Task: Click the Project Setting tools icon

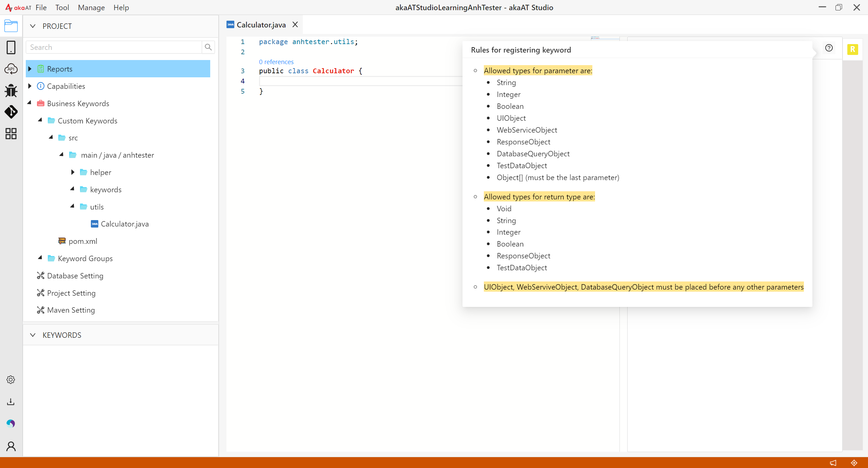Action: click(x=41, y=293)
